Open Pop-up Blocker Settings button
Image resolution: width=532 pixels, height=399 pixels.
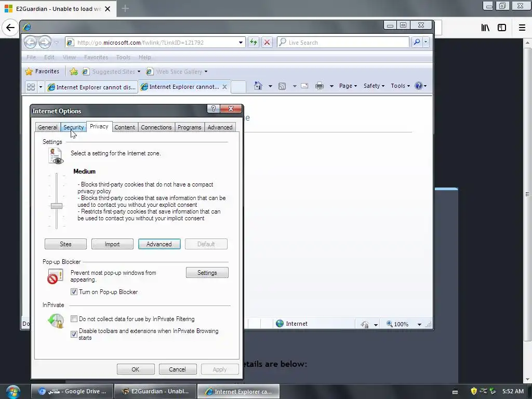207,272
